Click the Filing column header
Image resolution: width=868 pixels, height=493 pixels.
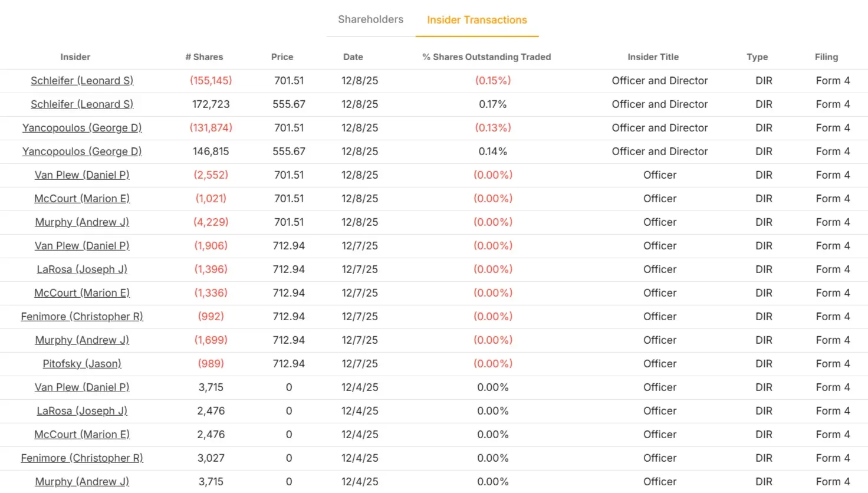pos(826,57)
